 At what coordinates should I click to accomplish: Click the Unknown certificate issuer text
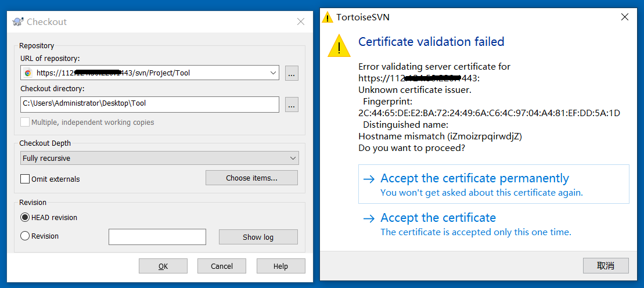click(x=415, y=90)
